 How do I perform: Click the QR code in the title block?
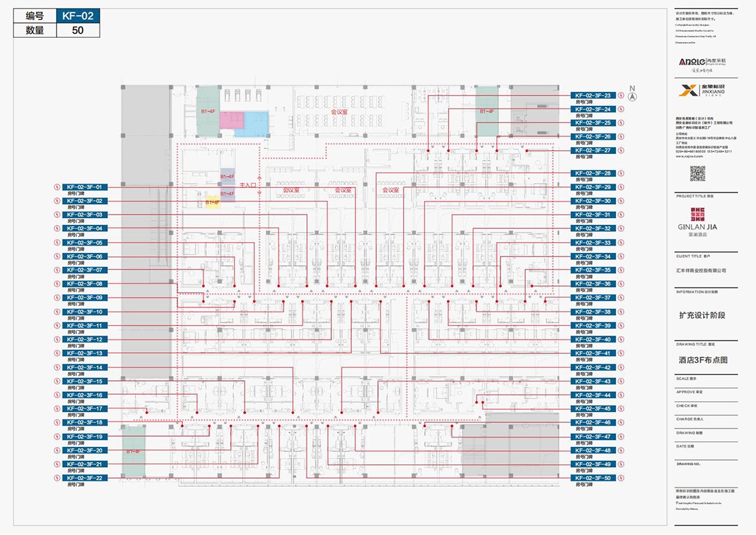point(698,173)
